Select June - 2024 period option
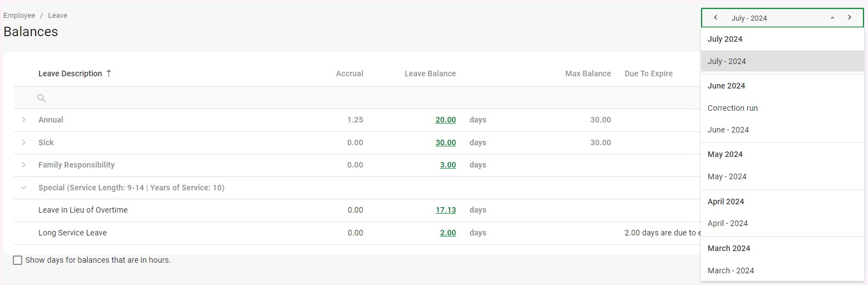The width and height of the screenshot is (868, 285). point(728,130)
